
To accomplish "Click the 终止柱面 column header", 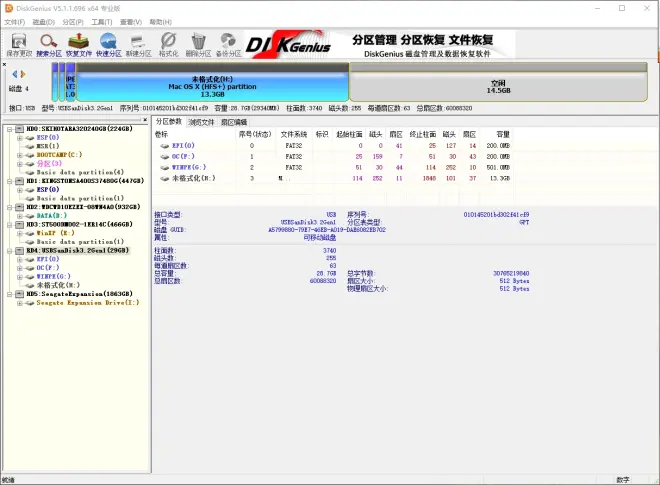I will point(423,134).
